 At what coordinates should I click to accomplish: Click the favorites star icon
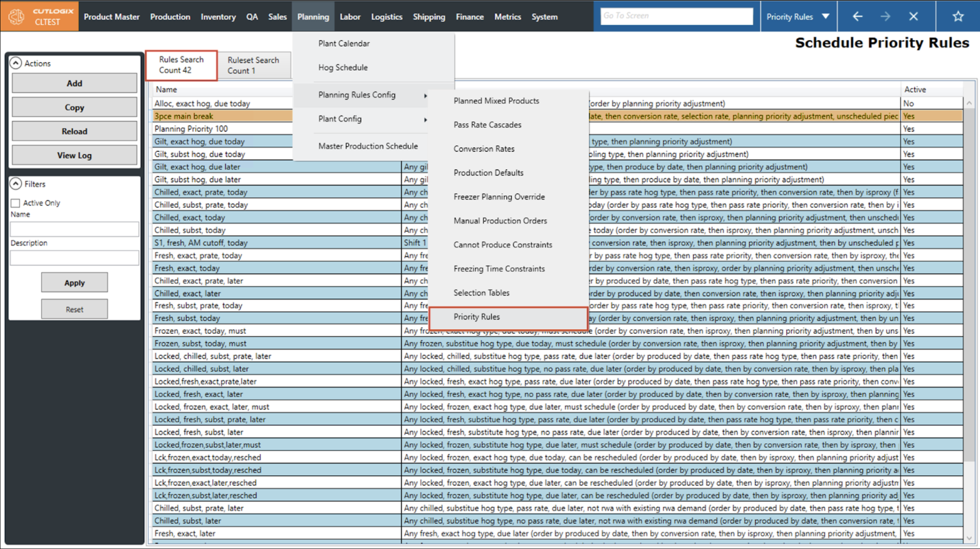(x=958, y=17)
